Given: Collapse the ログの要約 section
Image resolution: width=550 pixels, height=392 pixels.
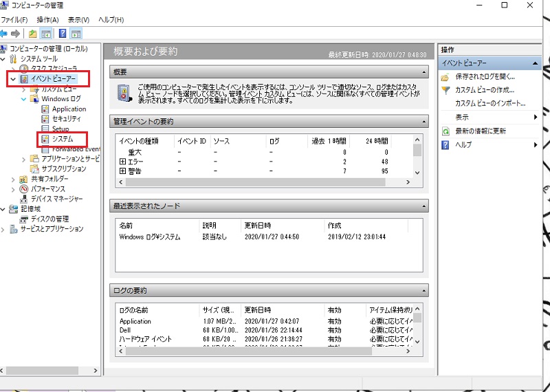Looking at the screenshot, I should coord(423,291).
